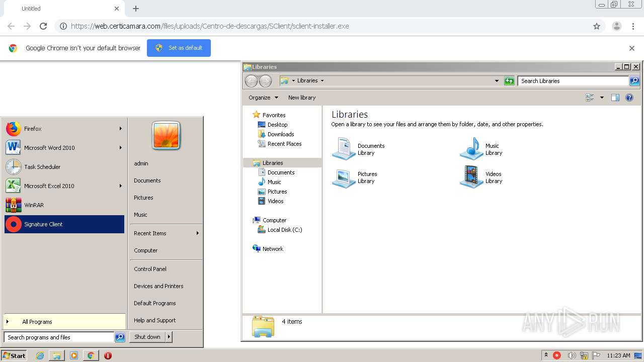Select Downloads in Favorites
This screenshot has width=644, height=362.
(281, 134)
